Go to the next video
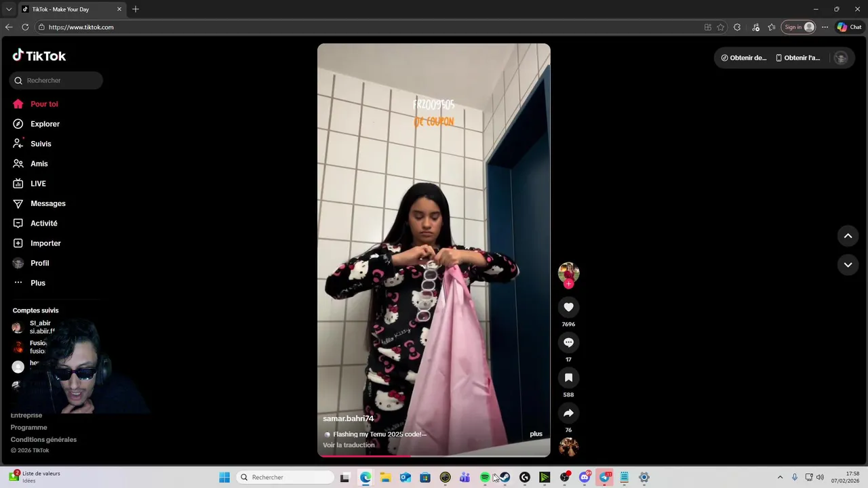The height and width of the screenshot is (488, 868). (x=848, y=264)
